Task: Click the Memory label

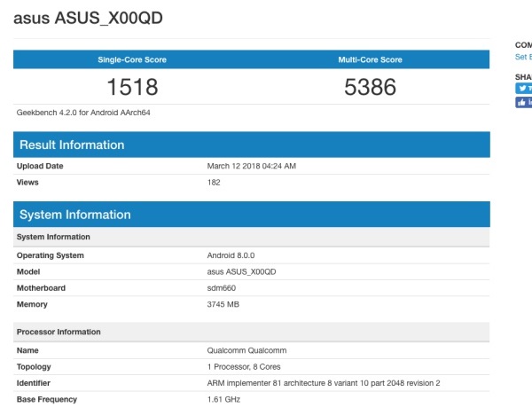Action: [32, 304]
